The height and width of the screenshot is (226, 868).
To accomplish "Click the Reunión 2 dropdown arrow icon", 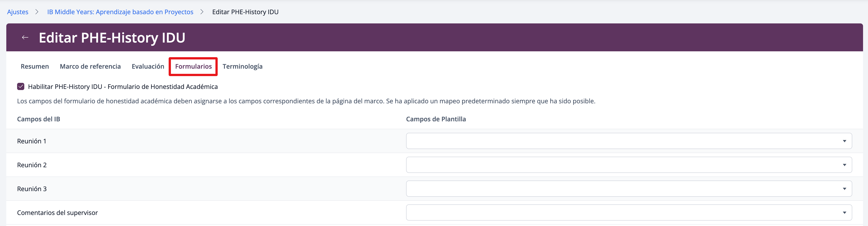I will 844,165.
